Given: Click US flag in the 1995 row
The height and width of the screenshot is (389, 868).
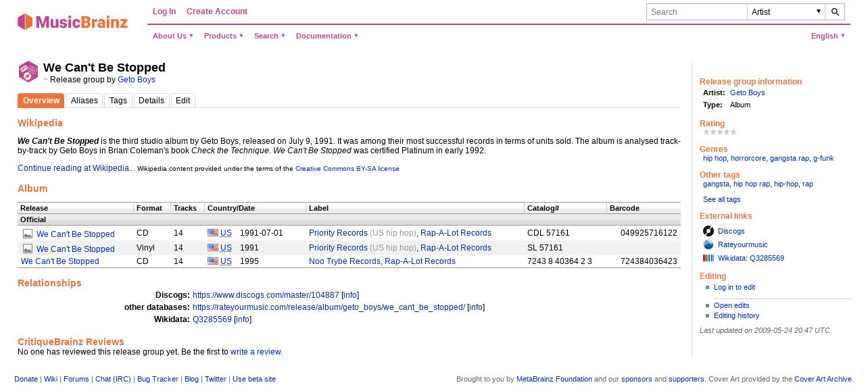Looking at the screenshot, I should click(x=213, y=261).
